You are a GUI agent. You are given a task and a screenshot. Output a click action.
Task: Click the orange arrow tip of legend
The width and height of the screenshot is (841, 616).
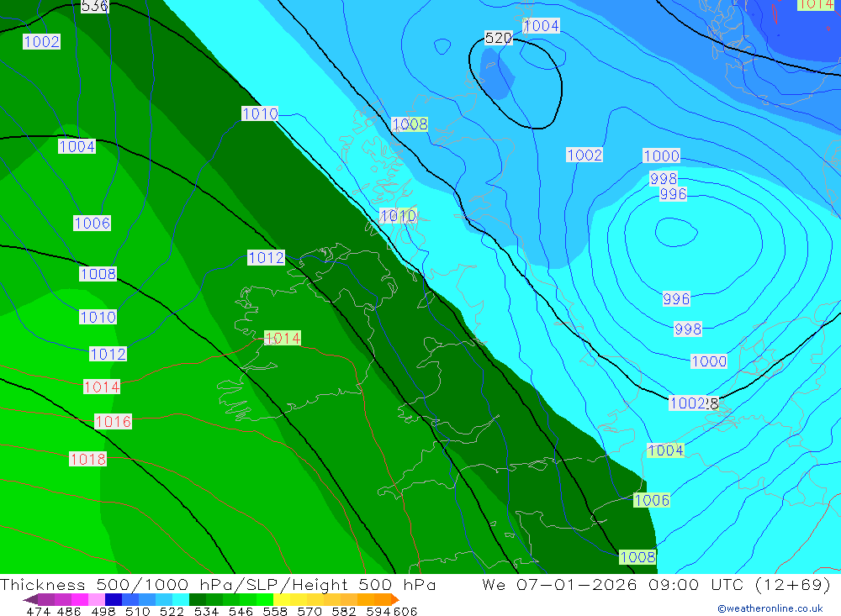(394, 599)
